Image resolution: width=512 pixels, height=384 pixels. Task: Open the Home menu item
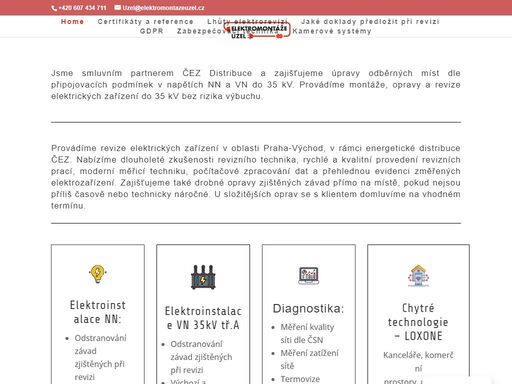[72, 22]
